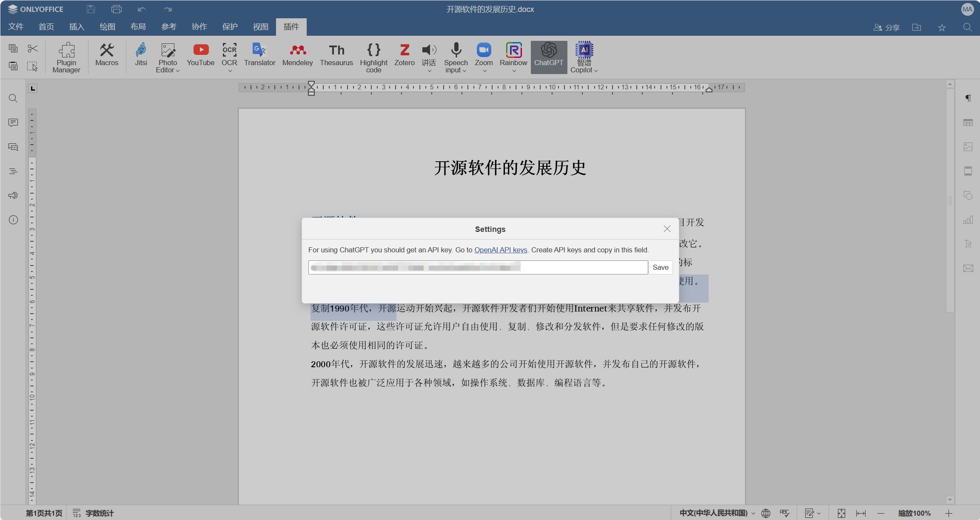Click the paste icon in toolbar
This screenshot has width=980, height=520.
coord(13,66)
